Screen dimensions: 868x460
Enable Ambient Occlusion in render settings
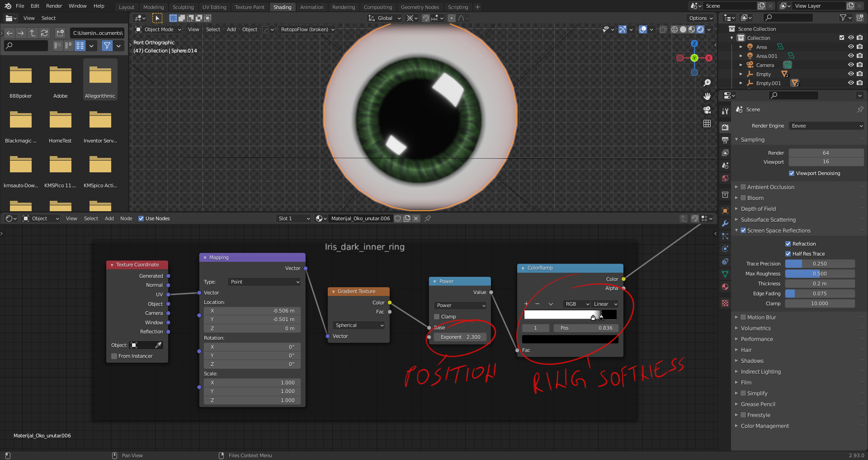pyautogui.click(x=744, y=187)
